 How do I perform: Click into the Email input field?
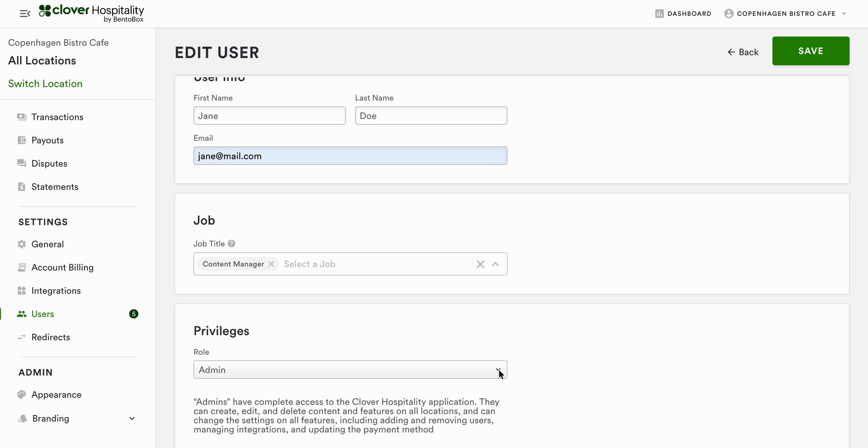coord(350,156)
